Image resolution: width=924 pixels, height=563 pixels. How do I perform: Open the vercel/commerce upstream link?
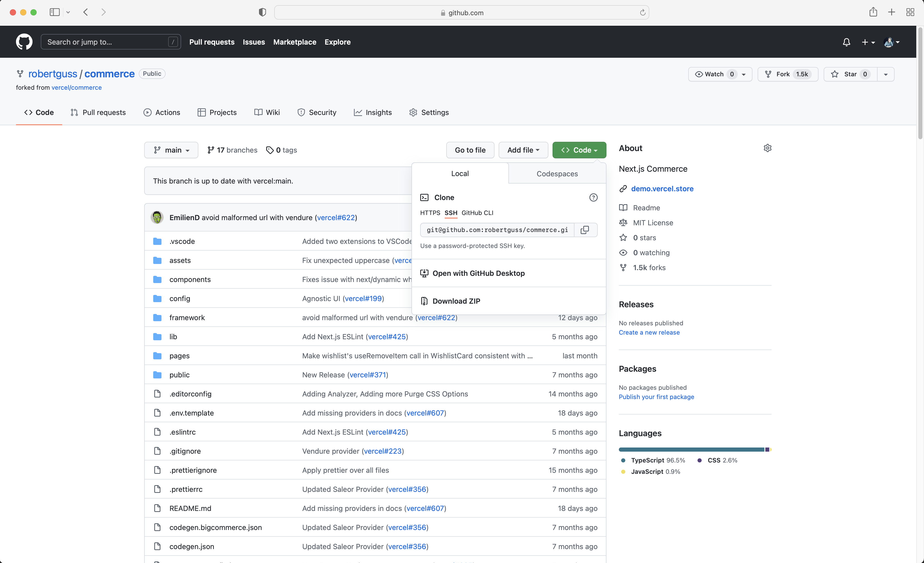click(77, 87)
